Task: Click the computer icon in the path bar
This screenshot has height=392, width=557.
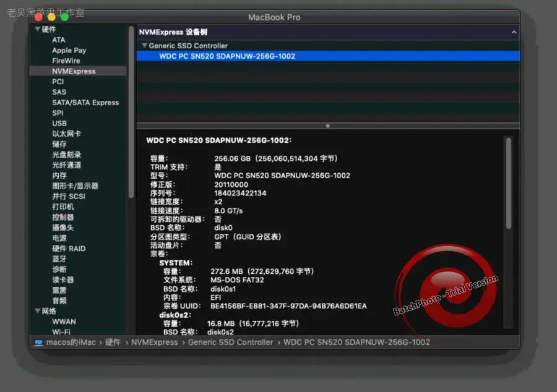Action: point(38,343)
